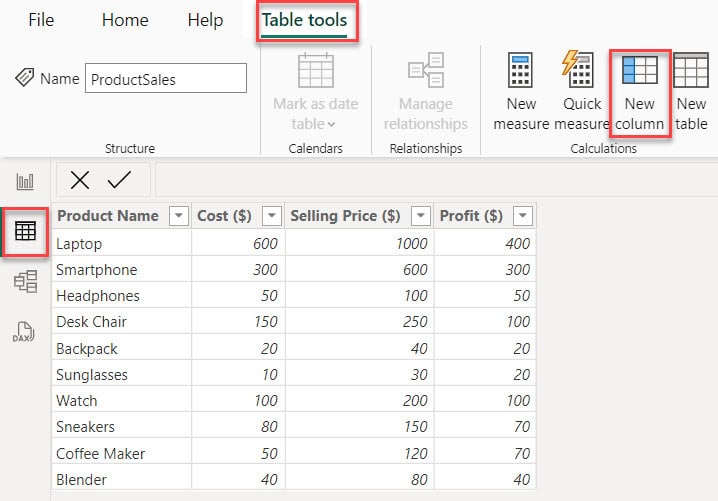Viewport: 718px width, 501px height.
Task: Click into the formula bar
Action: (x=436, y=180)
